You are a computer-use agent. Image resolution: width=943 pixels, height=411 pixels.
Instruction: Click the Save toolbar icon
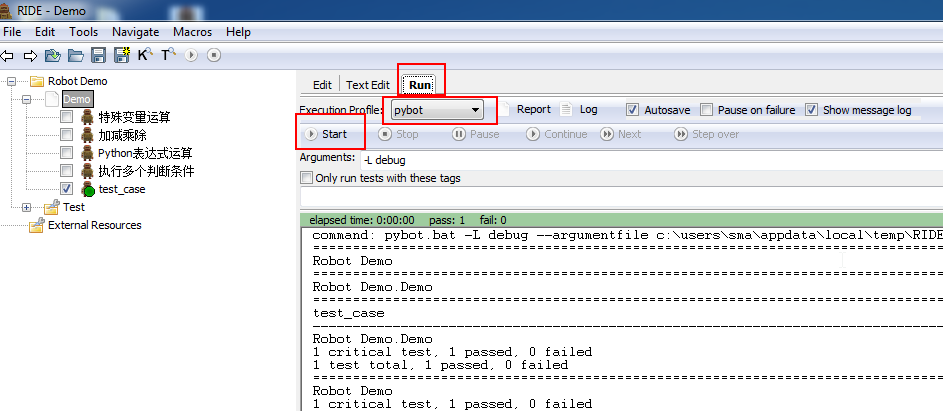[x=99, y=56]
